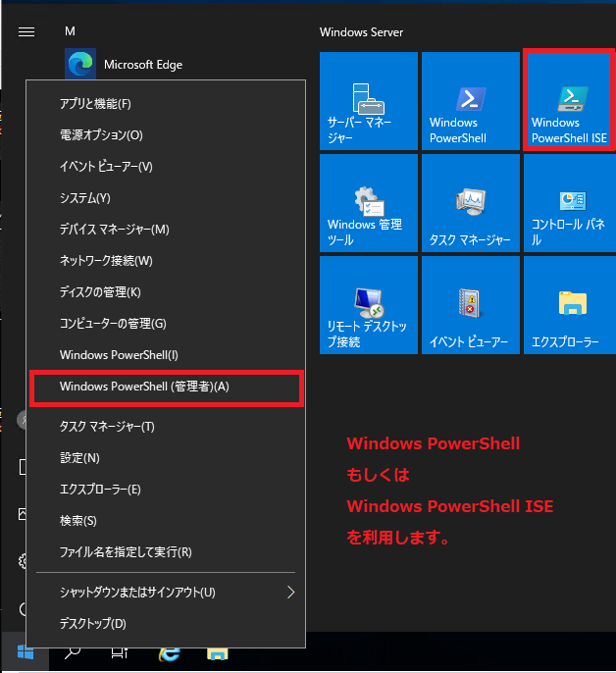Open the リモート デスクトップ接続 tile
This screenshot has height=673, width=616.
point(368,305)
